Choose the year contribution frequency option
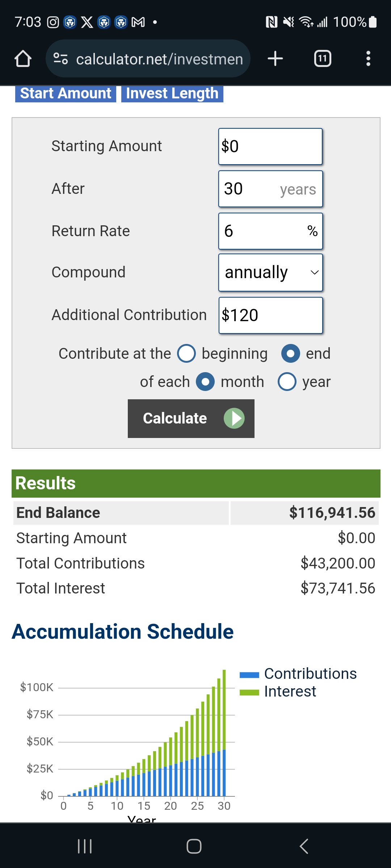Viewport: 391px width, 868px height. click(x=287, y=382)
